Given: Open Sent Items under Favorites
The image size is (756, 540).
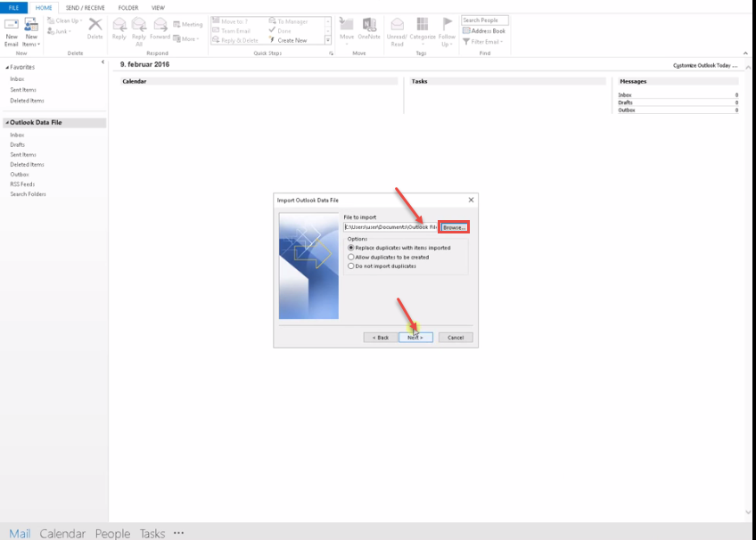Looking at the screenshot, I should tap(23, 90).
